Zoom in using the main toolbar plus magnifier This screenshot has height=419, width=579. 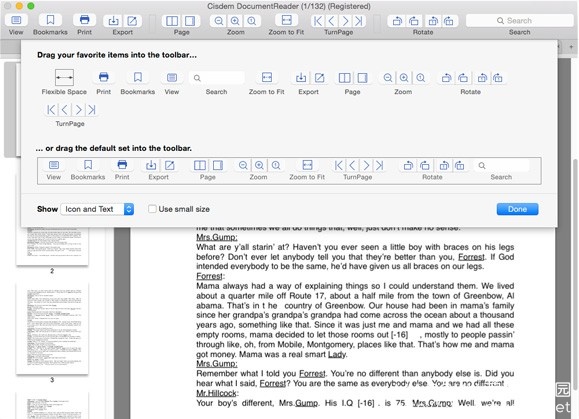click(x=235, y=21)
